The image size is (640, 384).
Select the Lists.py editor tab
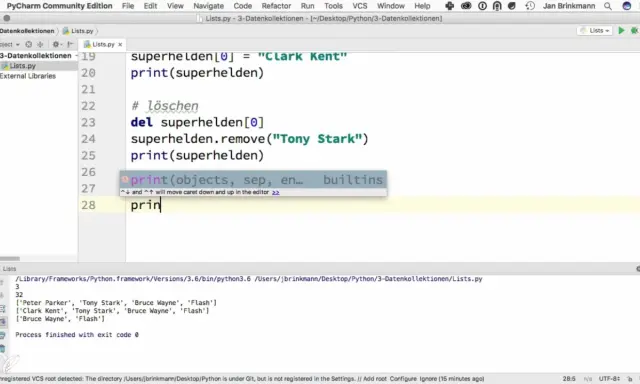click(102, 44)
